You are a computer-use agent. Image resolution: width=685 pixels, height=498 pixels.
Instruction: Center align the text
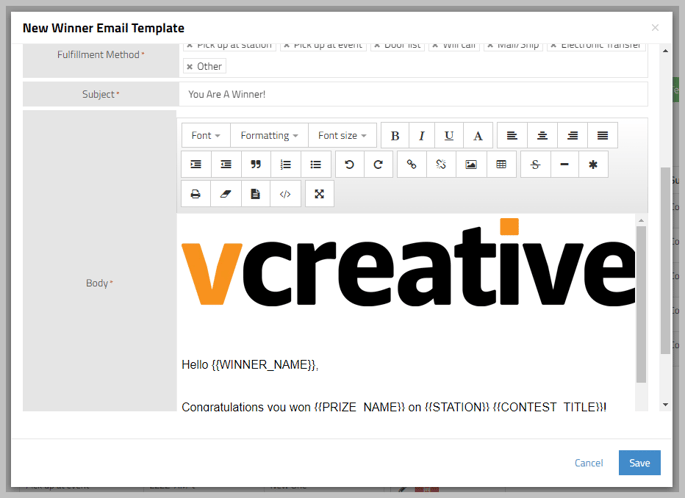[542, 135]
